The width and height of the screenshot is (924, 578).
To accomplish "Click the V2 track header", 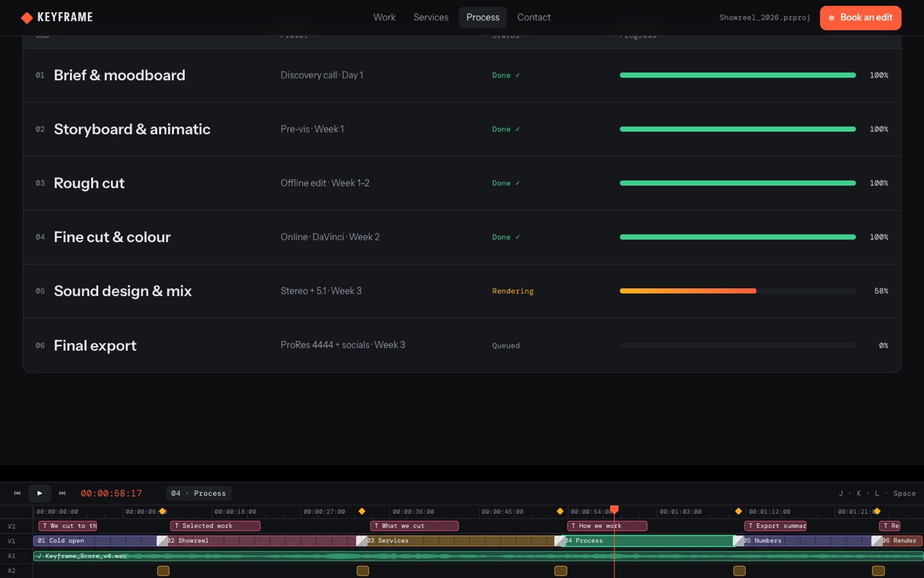I will point(12,526).
